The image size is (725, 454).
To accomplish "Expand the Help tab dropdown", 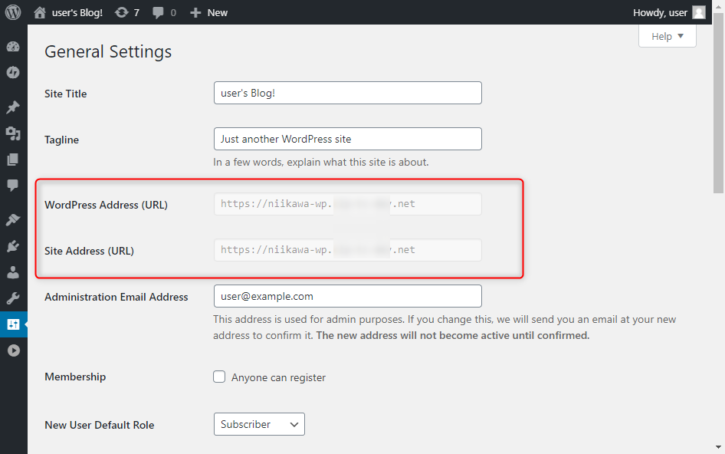I will tap(667, 36).
